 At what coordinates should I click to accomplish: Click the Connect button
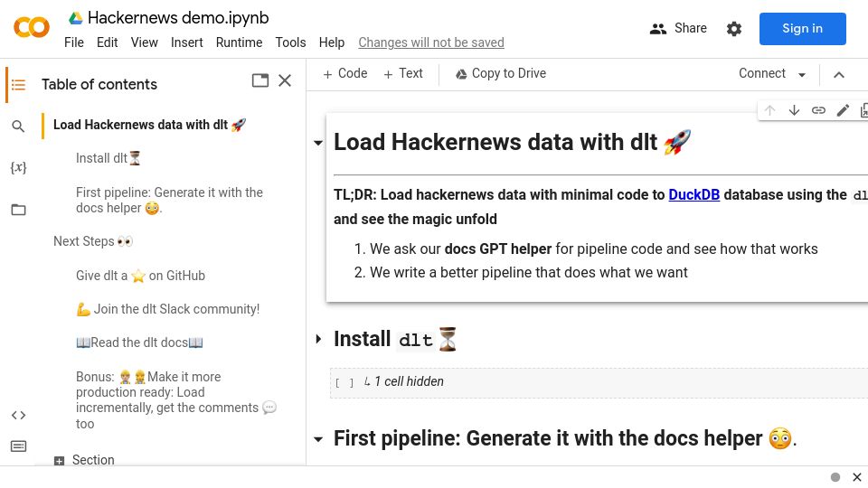(x=761, y=73)
